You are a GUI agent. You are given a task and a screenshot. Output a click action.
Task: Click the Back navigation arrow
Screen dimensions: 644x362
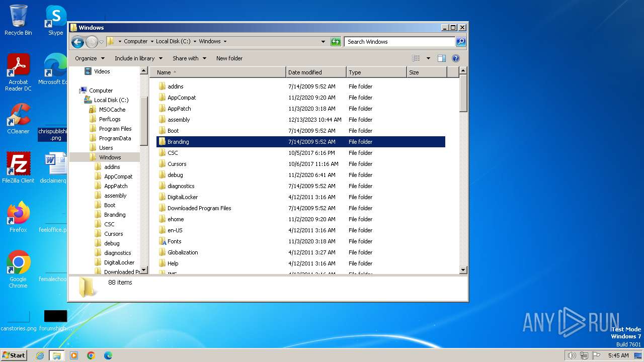pos(77,42)
